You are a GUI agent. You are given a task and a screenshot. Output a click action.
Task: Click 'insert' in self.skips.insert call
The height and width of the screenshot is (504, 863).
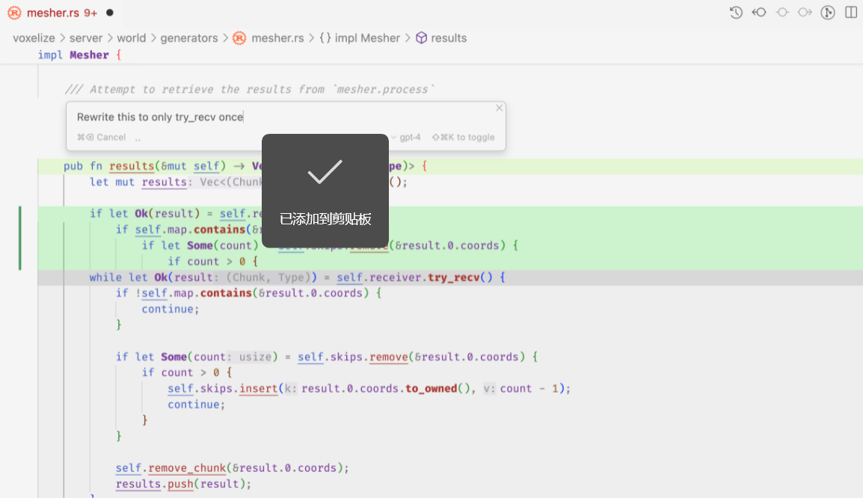point(259,388)
